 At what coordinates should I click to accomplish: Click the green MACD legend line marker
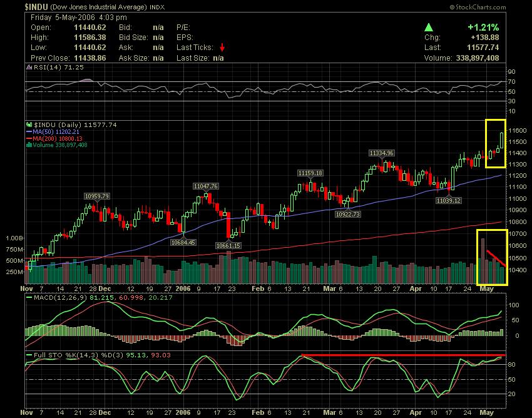pyautogui.click(x=29, y=298)
